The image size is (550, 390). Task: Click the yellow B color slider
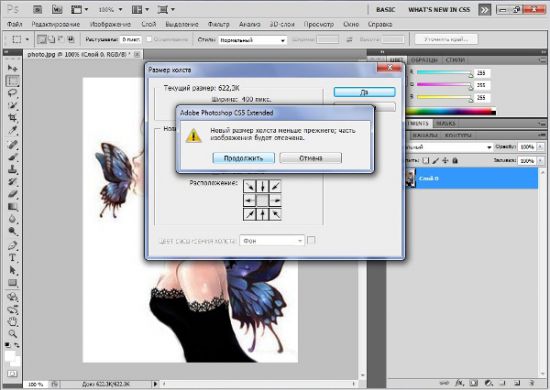click(445, 97)
